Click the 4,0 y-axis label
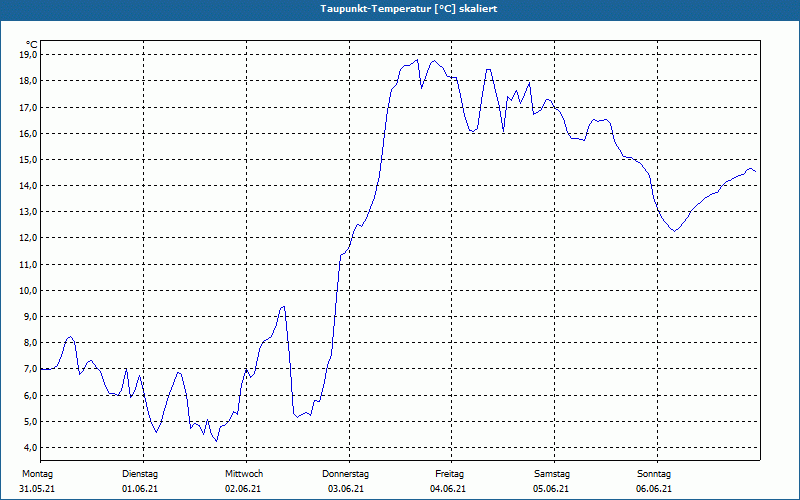This screenshot has height=500, width=800. pos(30,447)
